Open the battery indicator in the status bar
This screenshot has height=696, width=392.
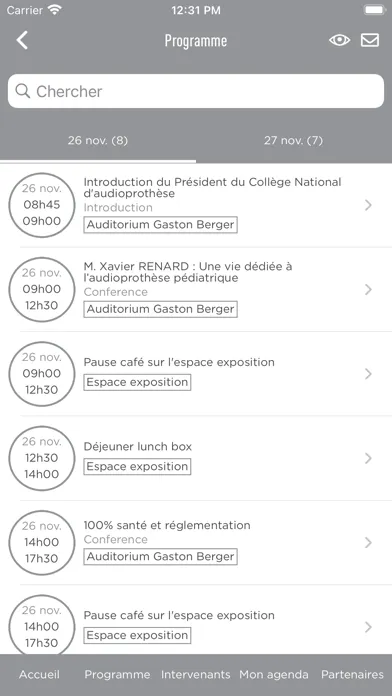tap(374, 11)
